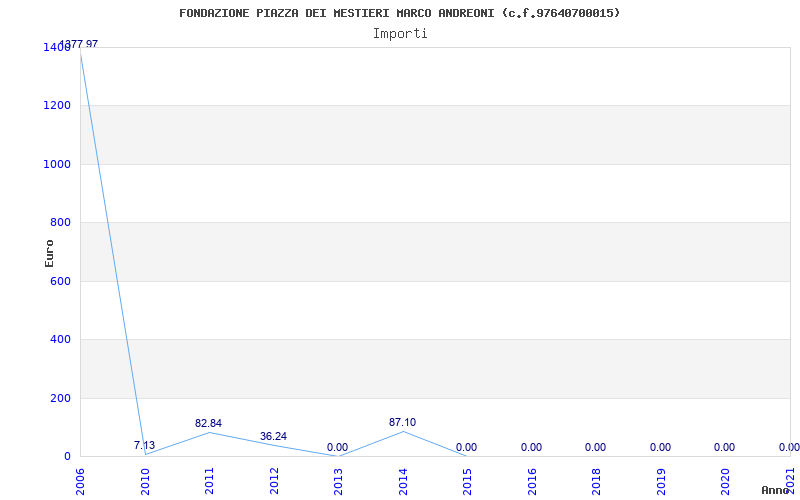Click the 200 y-axis tick label
The image size is (800, 500).
coord(60,398)
